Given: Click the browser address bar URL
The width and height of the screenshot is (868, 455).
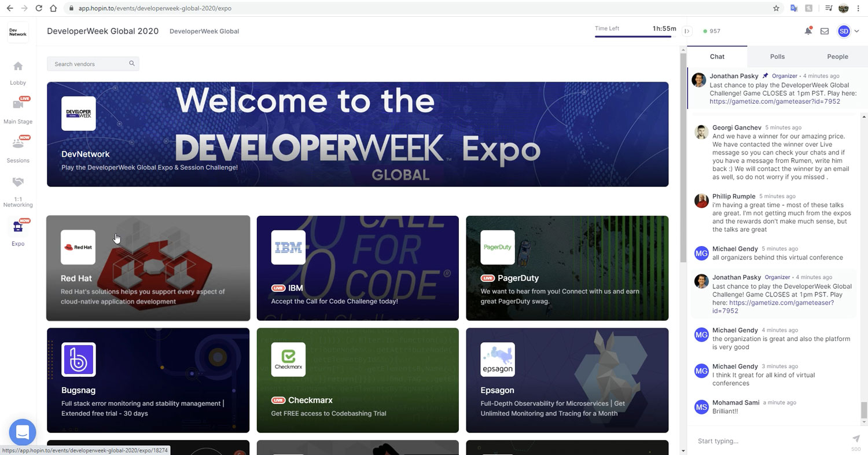Looking at the screenshot, I should coord(156,8).
